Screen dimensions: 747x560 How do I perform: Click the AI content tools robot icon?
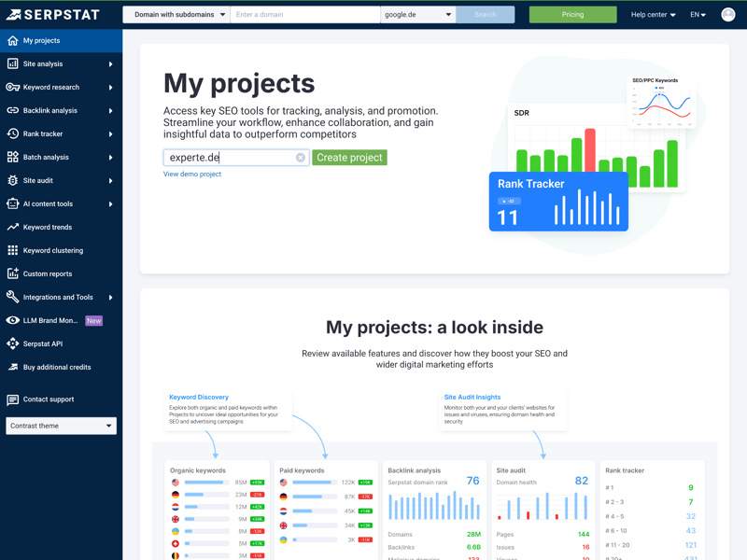click(13, 203)
